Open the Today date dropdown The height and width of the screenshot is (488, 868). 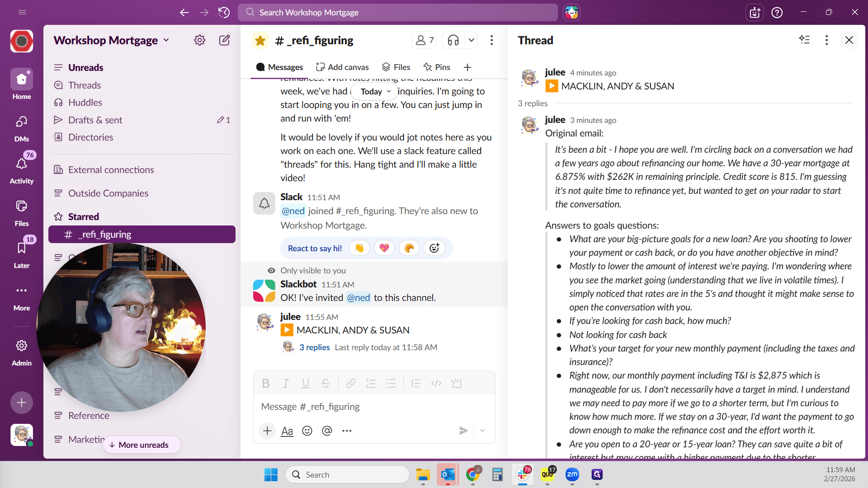pyautogui.click(x=375, y=92)
